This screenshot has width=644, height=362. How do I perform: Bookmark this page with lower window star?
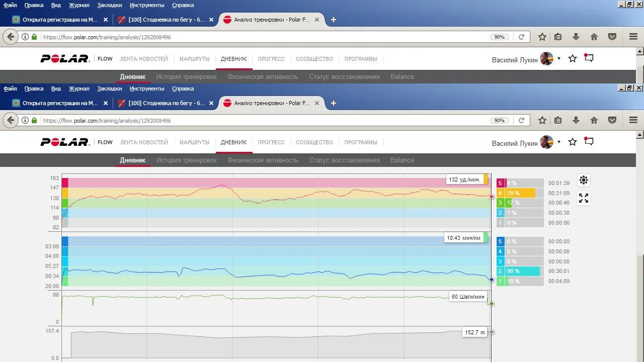tap(542, 121)
